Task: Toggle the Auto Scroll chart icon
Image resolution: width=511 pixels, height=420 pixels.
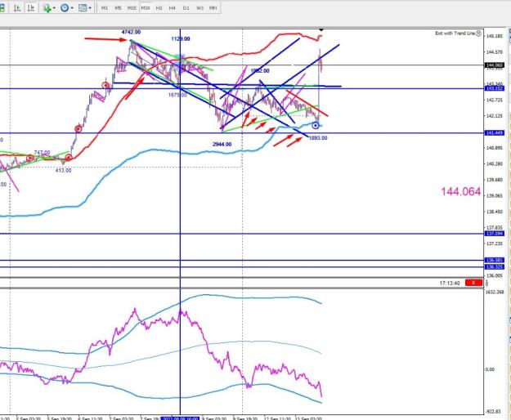Action: (17, 8)
